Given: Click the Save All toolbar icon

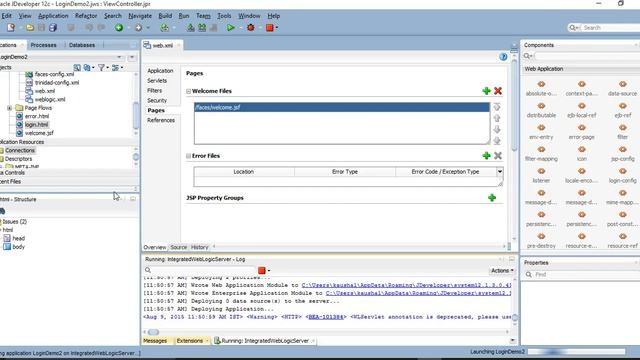Looking at the screenshot, I should [x=53, y=27].
